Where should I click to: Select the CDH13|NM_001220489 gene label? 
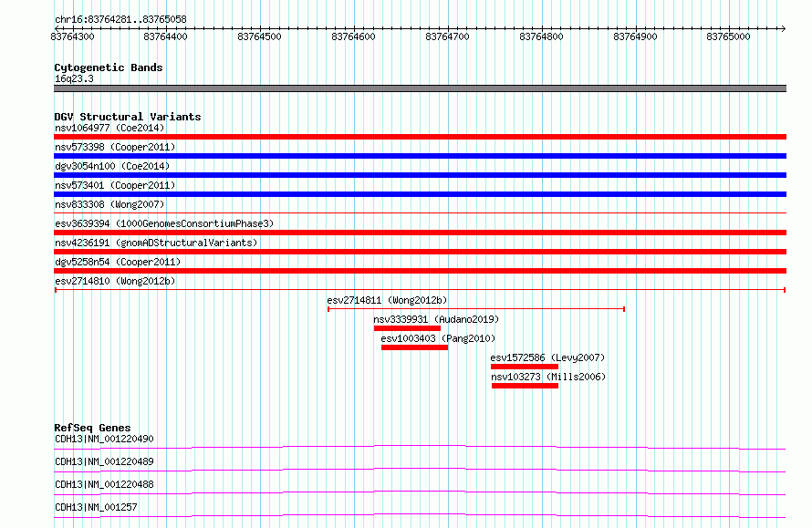pos(104,461)
